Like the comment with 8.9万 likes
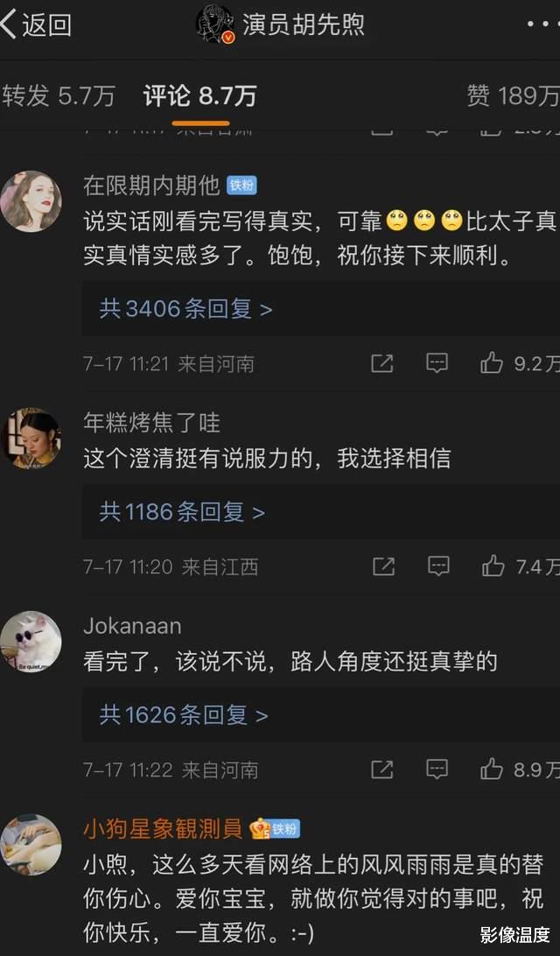This screenshot has width=560, height=956. tap(492, 770)
